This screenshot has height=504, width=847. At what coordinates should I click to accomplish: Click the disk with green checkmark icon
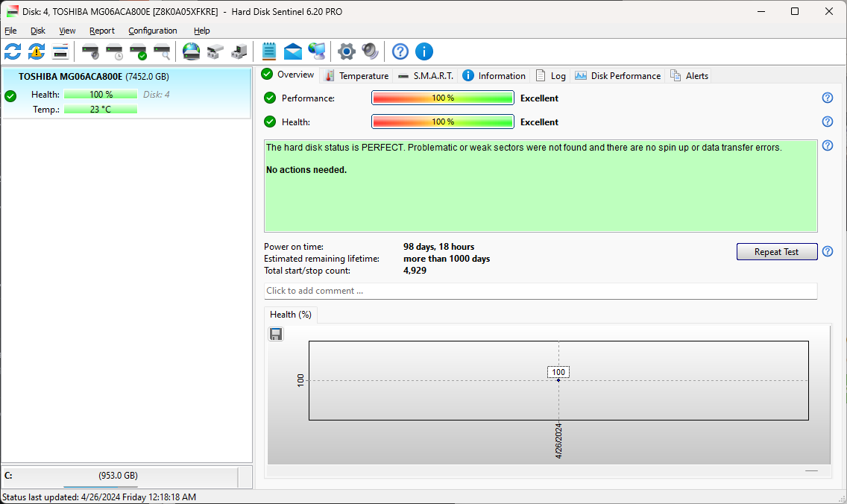click(138, 52)
